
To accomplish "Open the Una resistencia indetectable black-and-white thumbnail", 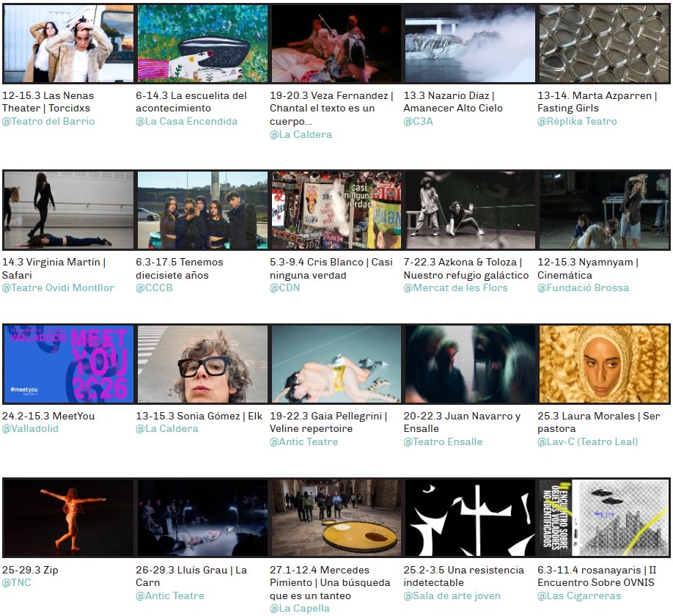I will (471, 518).
